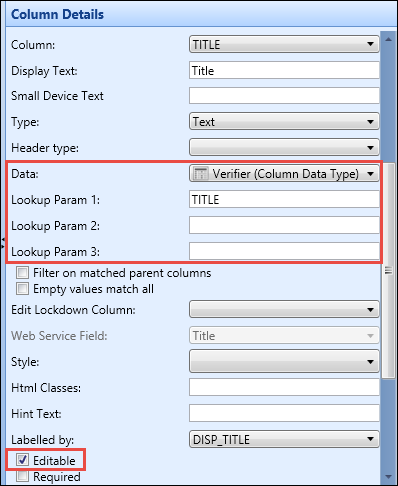Click the Html Classes input field
The width and height of the screenshot is (398, 486).
click(x=284, y=387)
